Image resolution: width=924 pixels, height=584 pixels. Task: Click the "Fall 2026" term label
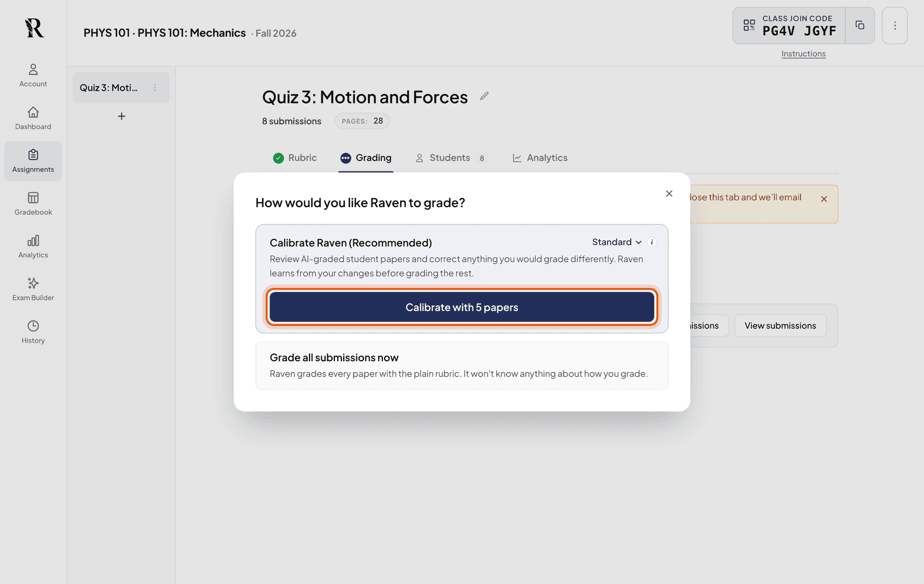click(x=276, y=33)
